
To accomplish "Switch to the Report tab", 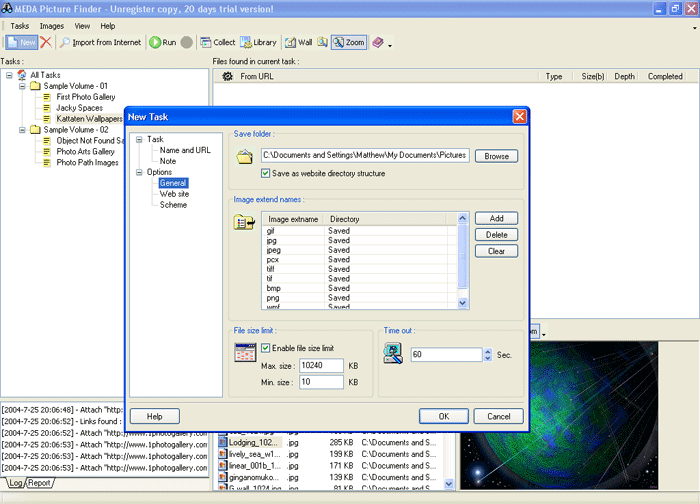I will (39, 483).
